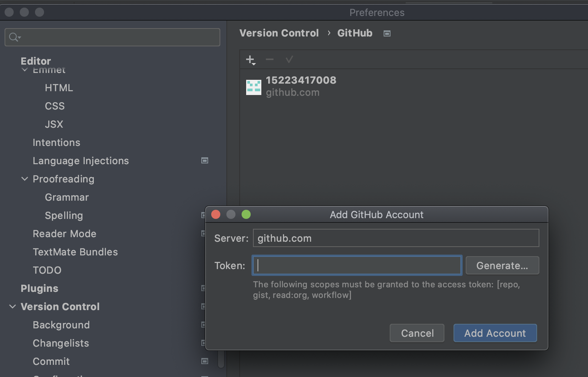The width and height of the screenshot is (588, 377).
Task: Collapse the Version Control section
Action: tap(13, 307)
